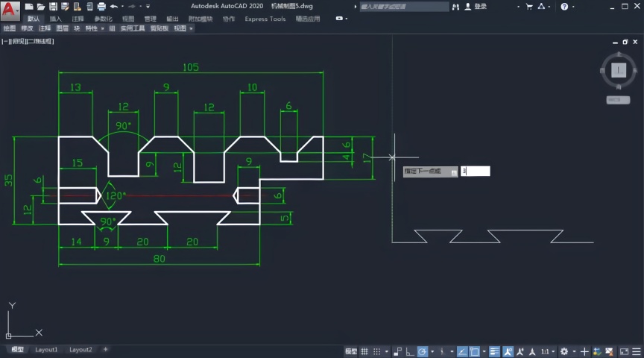Toggle model/paper space in status bar
This screenshot has height=358, width=644.
pos(351,351)
